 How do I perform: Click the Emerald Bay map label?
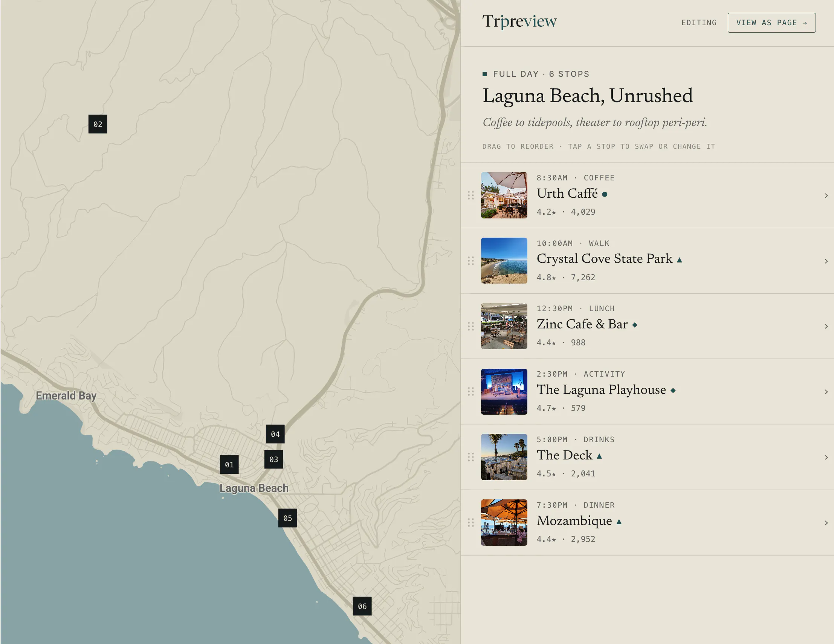click(66, 396)
